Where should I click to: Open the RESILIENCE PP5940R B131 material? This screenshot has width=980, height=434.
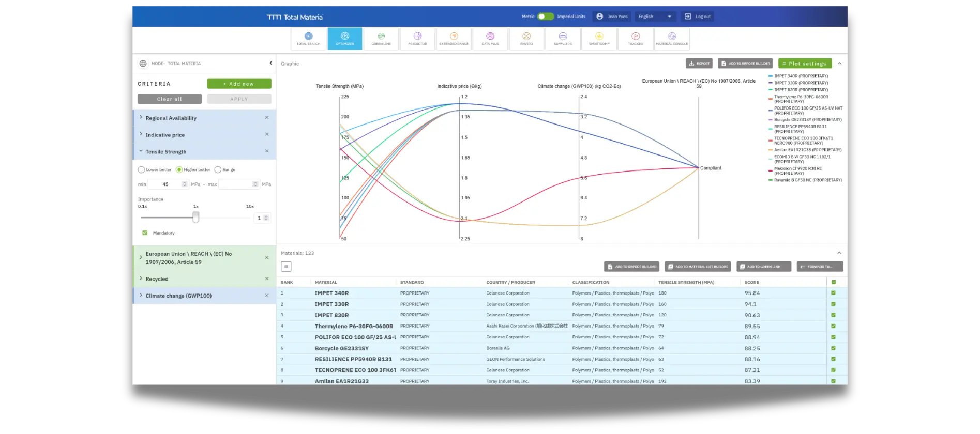tap(353, 359)
